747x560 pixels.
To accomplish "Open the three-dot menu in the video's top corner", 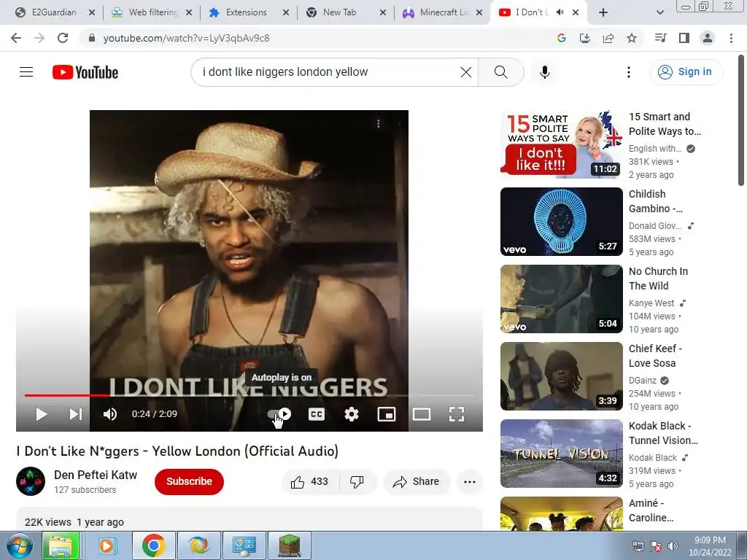I will (379, 124).
